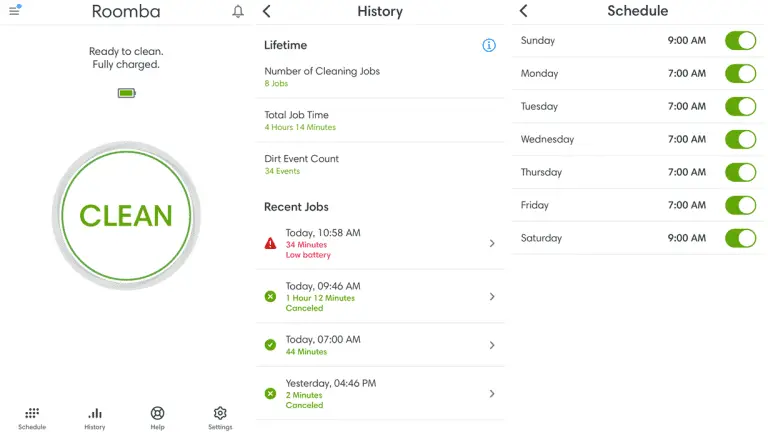This screenshot has height=432, width=768.
Task: Select 'Number of Cleaning Jobs' text
Action: pyautogui.click(x=322, y=71)
